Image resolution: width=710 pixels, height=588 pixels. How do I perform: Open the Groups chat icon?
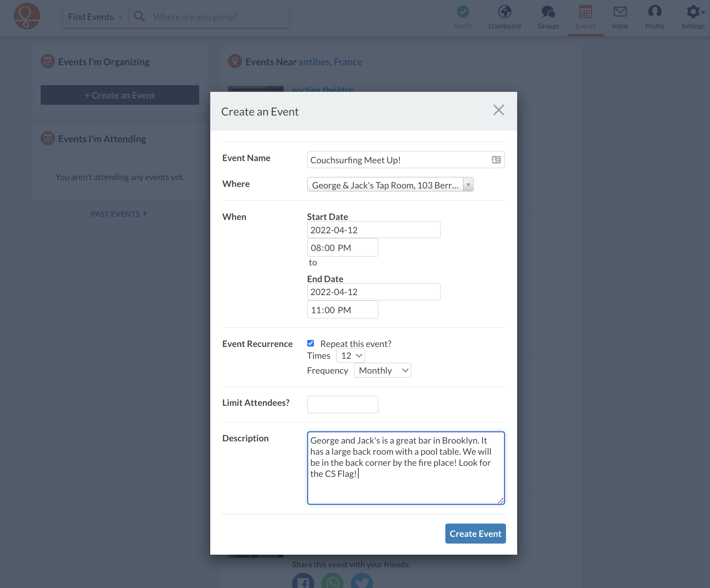pos(548,12)
